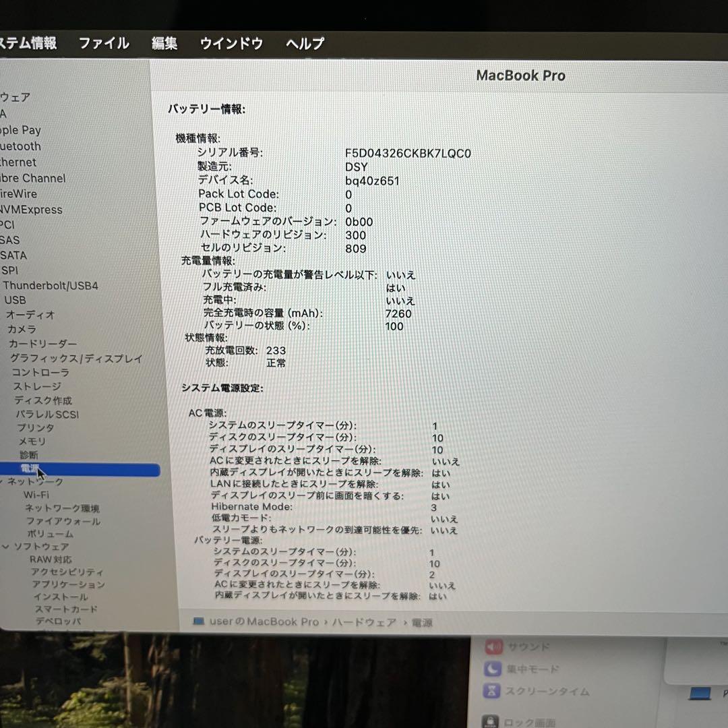This screenshot has height=728, width=728.
Task: Select Fibre Channel in the sidebar
Action: (x=32, y=178)
